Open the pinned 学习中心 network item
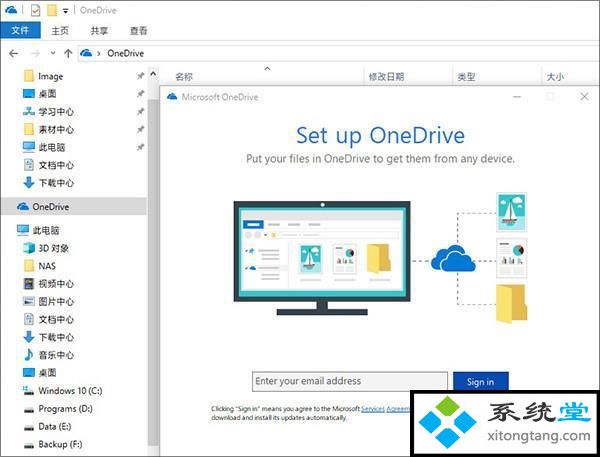Viewport: 600px width, 457px height. [56, 112]
